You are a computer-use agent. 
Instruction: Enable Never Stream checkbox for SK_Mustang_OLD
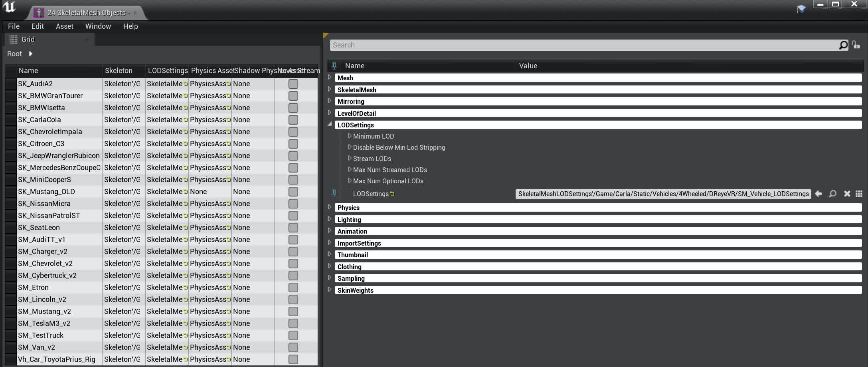coord(293,192)
